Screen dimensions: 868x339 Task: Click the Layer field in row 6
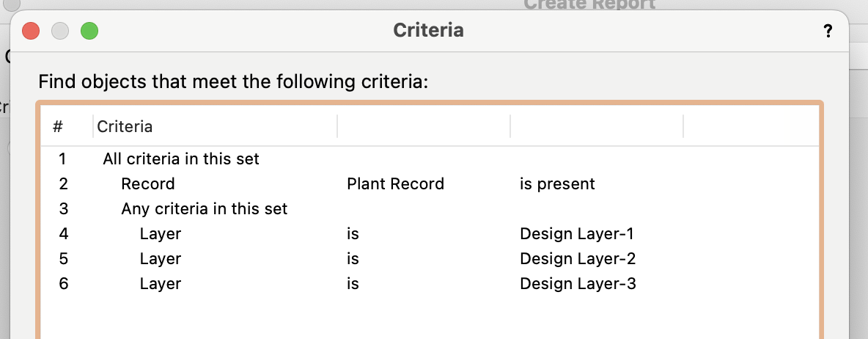point(160,283)
